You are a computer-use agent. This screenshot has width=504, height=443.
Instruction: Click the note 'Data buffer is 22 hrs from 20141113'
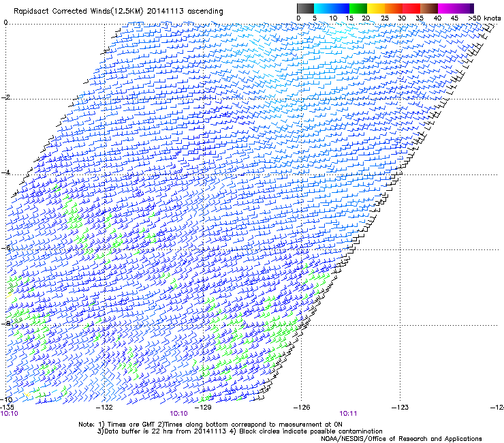tap(166, 431)
